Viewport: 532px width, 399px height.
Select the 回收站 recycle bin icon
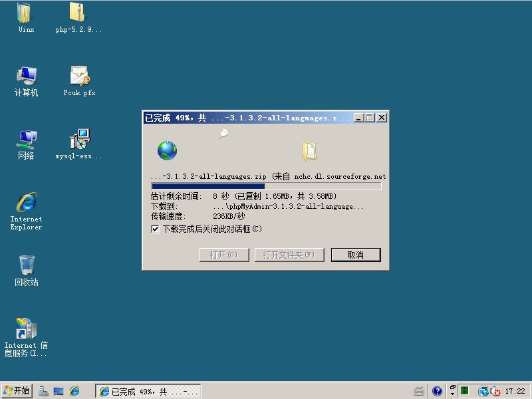point(26,271)
